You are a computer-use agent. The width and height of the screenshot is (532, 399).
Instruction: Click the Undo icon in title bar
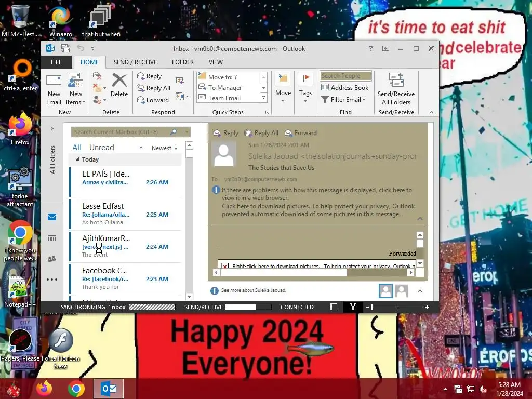[81, 48]
